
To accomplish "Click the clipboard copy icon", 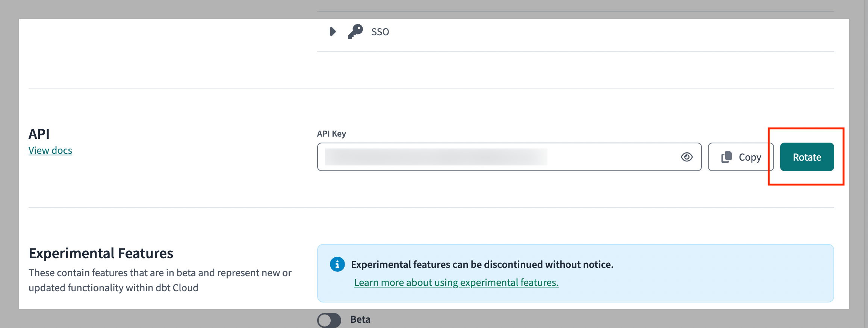I will [726, 157].
